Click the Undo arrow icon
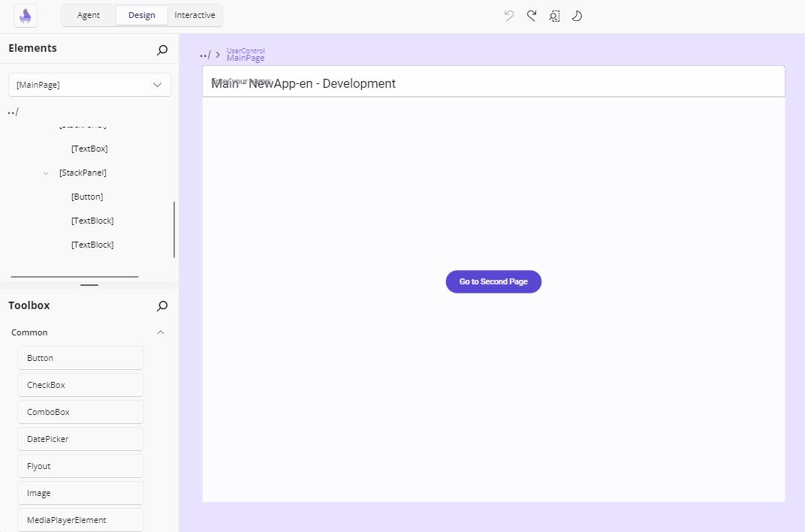 pyautogui.click(x=508, y=15)
